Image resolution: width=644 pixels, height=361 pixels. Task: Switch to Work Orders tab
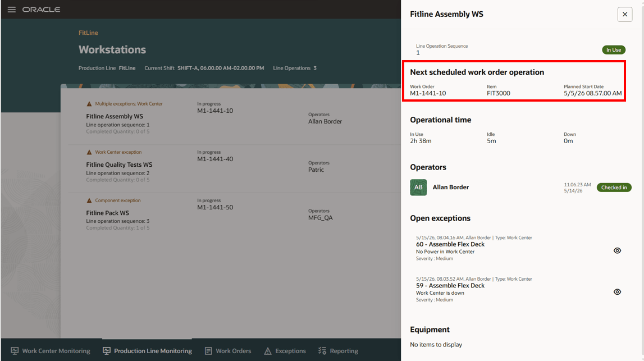(228, 351)
